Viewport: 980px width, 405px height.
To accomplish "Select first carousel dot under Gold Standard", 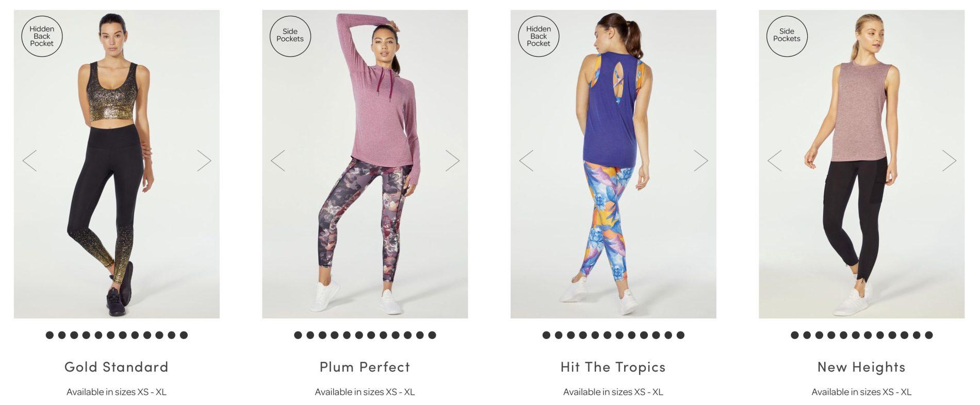I will tap(50, 335).
